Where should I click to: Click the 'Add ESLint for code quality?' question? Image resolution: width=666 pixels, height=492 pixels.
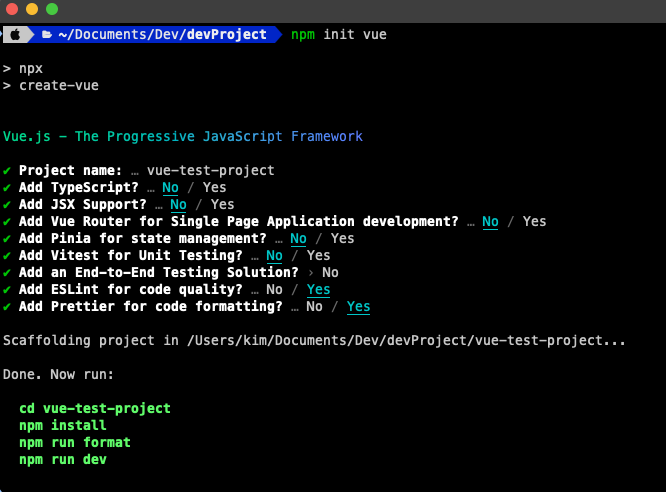[131, 289]
